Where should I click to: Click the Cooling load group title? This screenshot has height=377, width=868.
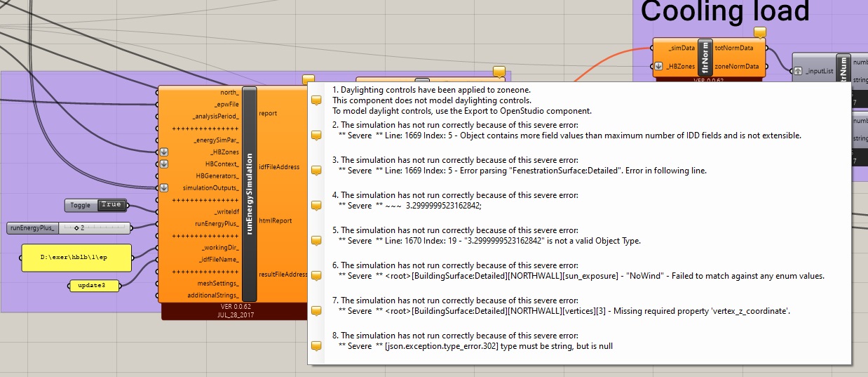tap(725, 11)
